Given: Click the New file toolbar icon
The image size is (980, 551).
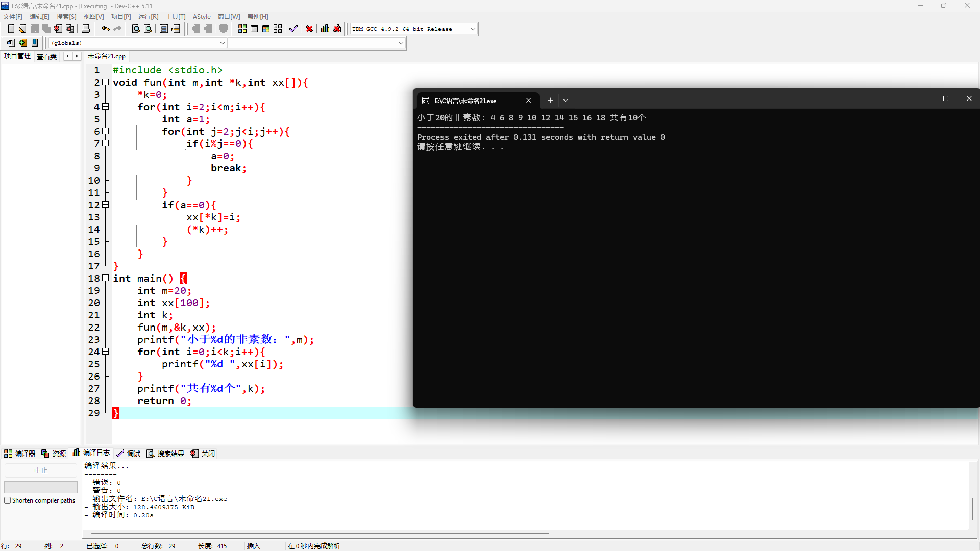Looking at the screenshot, I should [x=11, y=29].
